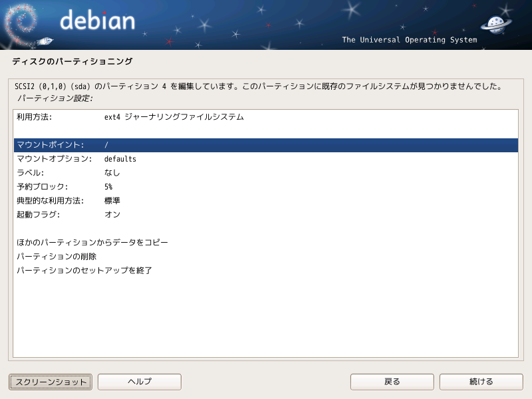Continue with the 続ける button
The image size is (532, 399).
[481, 382]
